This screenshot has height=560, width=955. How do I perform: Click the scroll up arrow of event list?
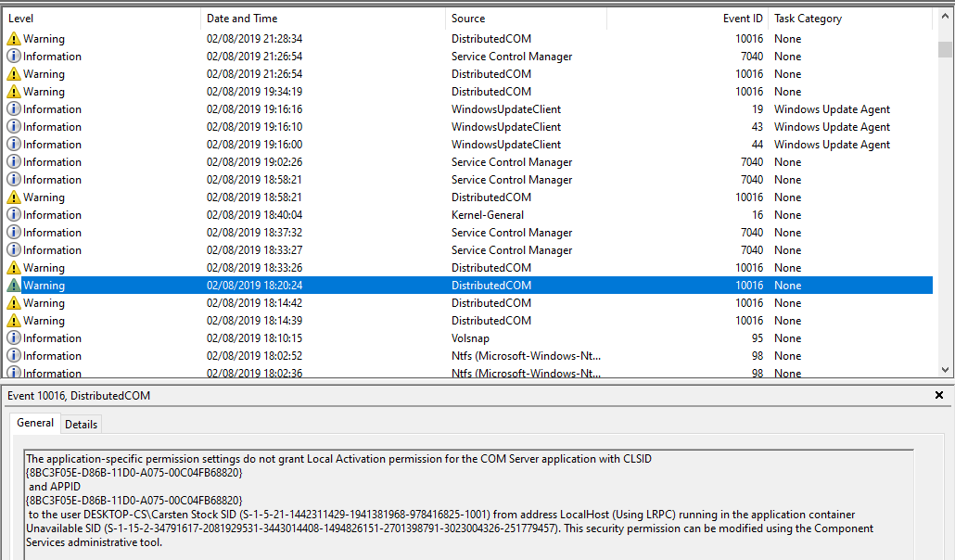(945, 17)
